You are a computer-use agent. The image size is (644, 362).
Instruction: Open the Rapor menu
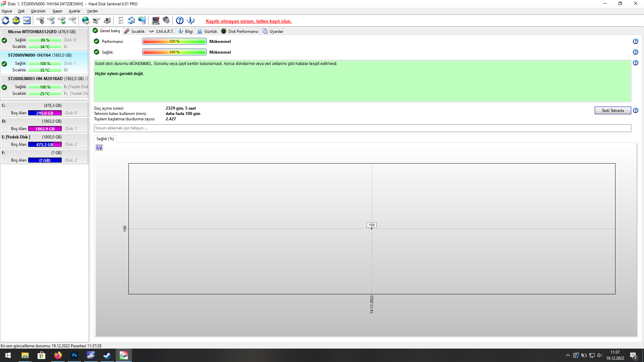pyautogui.click(x=57, y=11)
